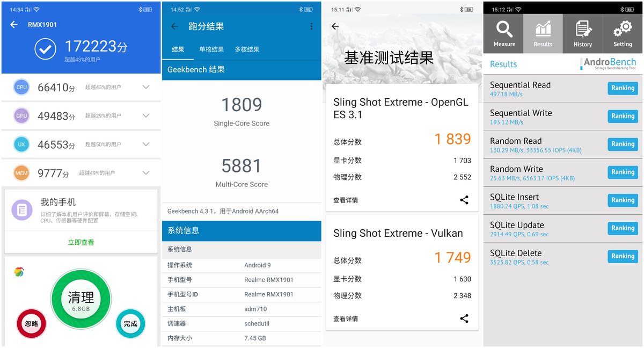Tap battery indicator in AnTuTu status bar

(x=147, y=9)
